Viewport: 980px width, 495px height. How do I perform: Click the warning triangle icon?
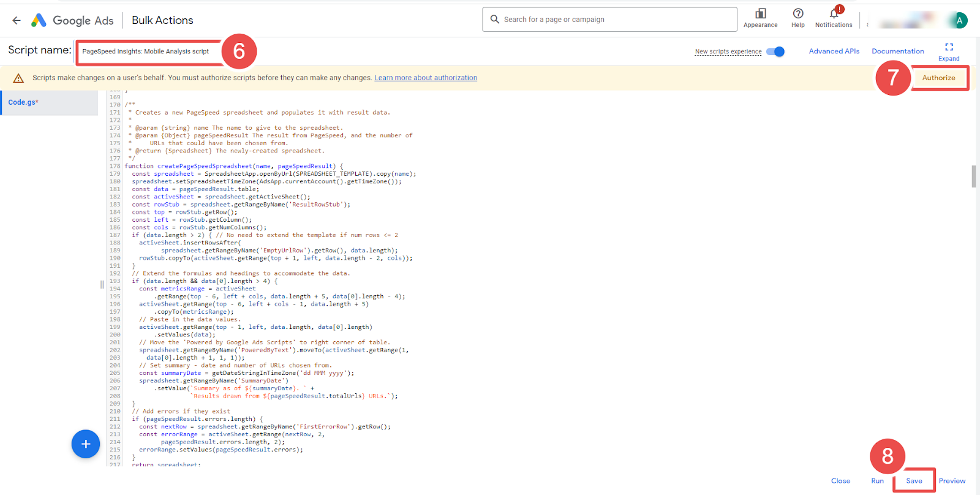[x=18, y=78]
